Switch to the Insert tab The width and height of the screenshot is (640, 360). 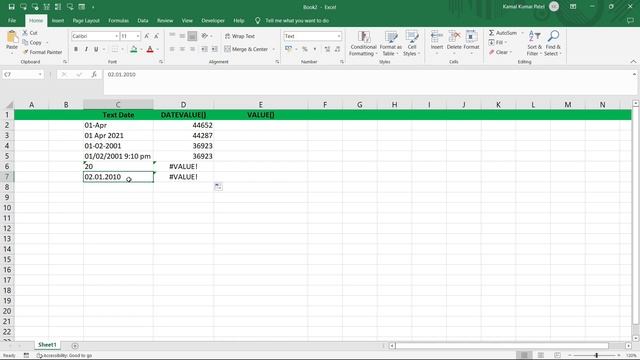58,20
